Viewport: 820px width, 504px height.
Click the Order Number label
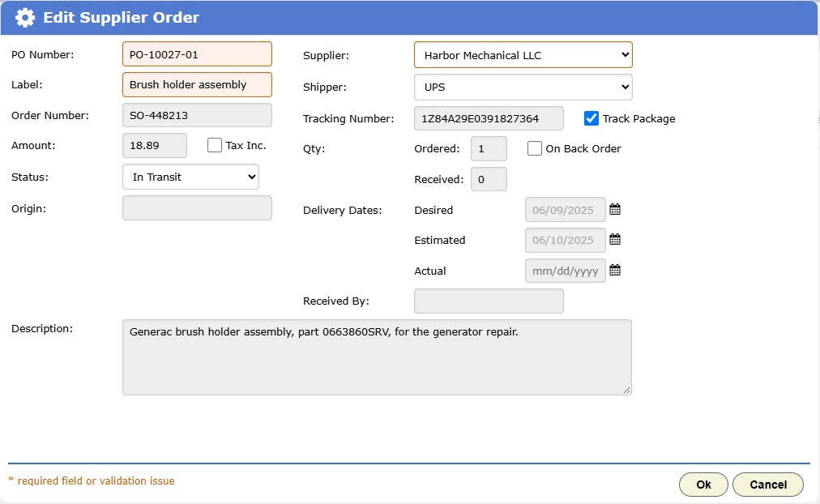tap(50, 116)
